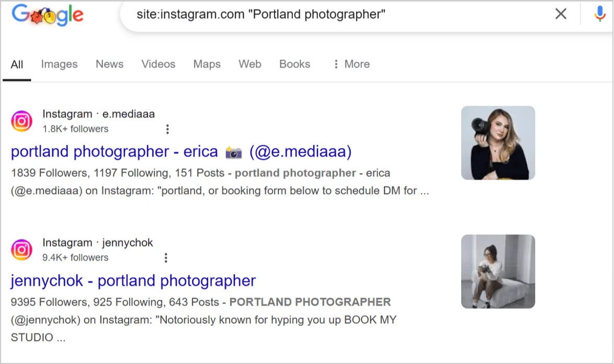Open the three-dot options for the e.mediaaa result
This screenshot has height=364, width=614.
coord(167,129)
